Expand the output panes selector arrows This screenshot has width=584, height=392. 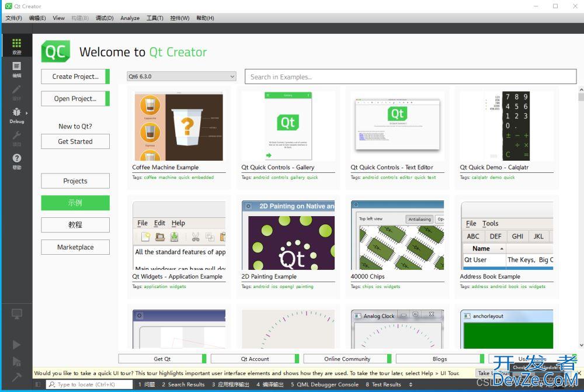click(411, 384)
